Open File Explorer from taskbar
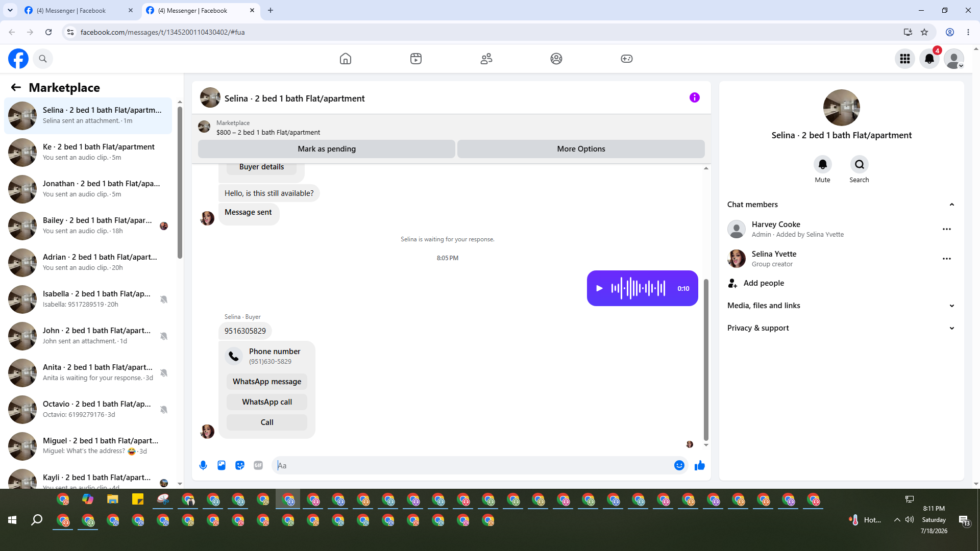This screenshot has height=551, width=980. click(x=113, y=499)
